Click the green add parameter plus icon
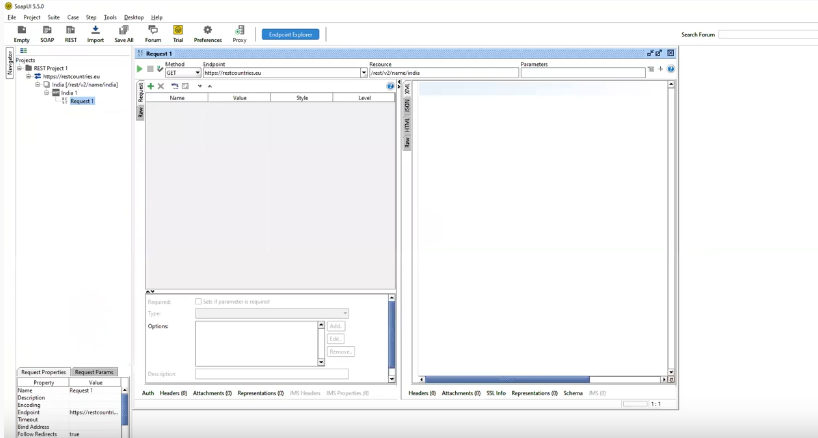818x438 pixels. click(x=150, y=86)
